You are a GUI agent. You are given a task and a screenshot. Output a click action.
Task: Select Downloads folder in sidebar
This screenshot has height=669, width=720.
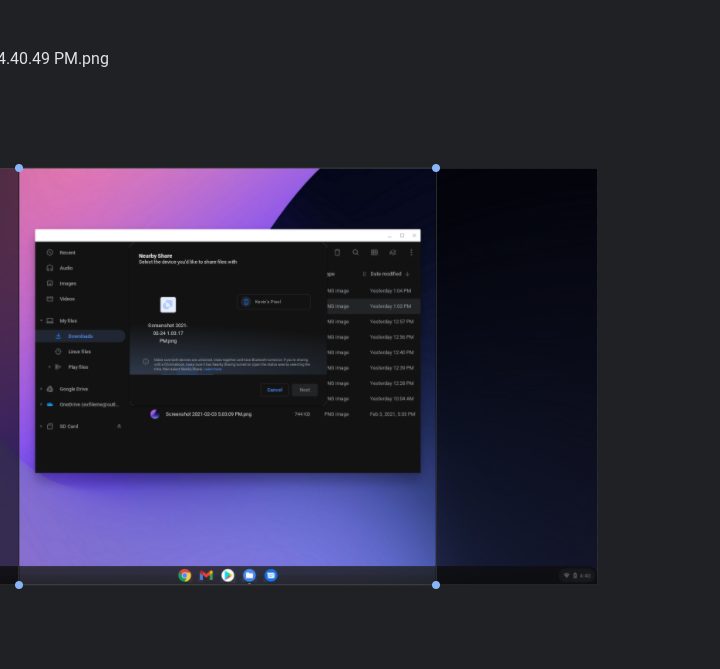tap(80, 336)
